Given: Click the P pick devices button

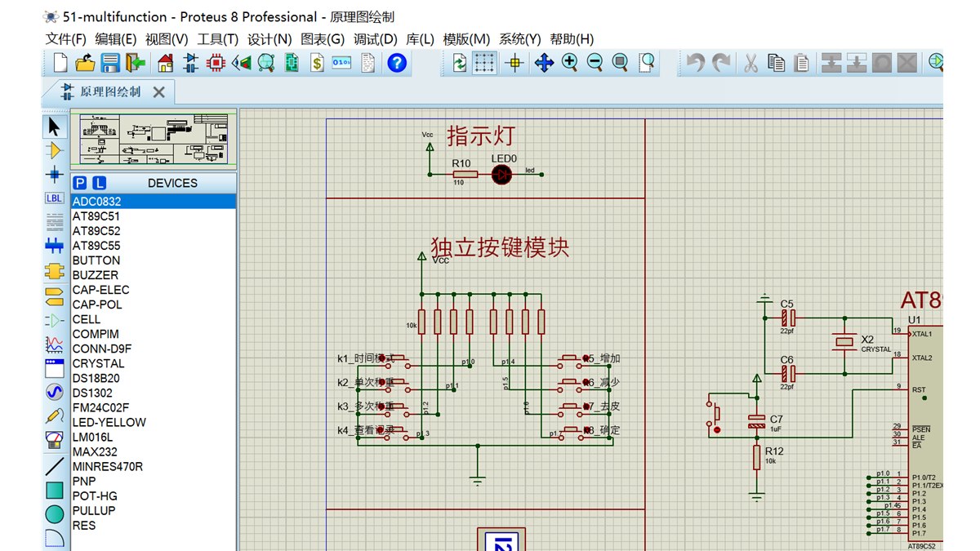Looking at the screenshot, I should [x=80, y=183].
